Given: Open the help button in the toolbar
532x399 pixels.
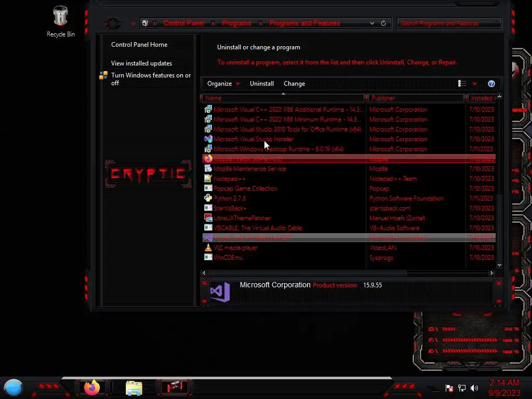Looking at the screenshot, I should [491, 84].
